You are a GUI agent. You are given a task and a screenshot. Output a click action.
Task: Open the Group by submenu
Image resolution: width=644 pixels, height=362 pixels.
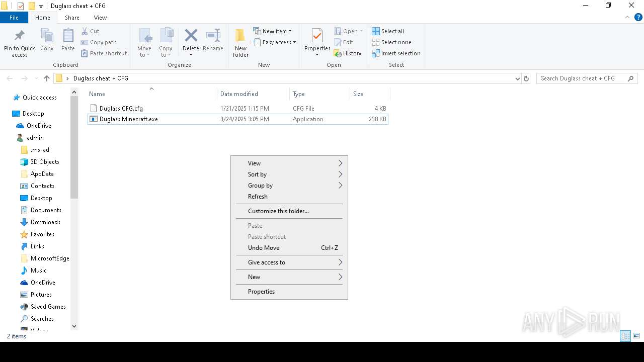click(x=289, y=186)
